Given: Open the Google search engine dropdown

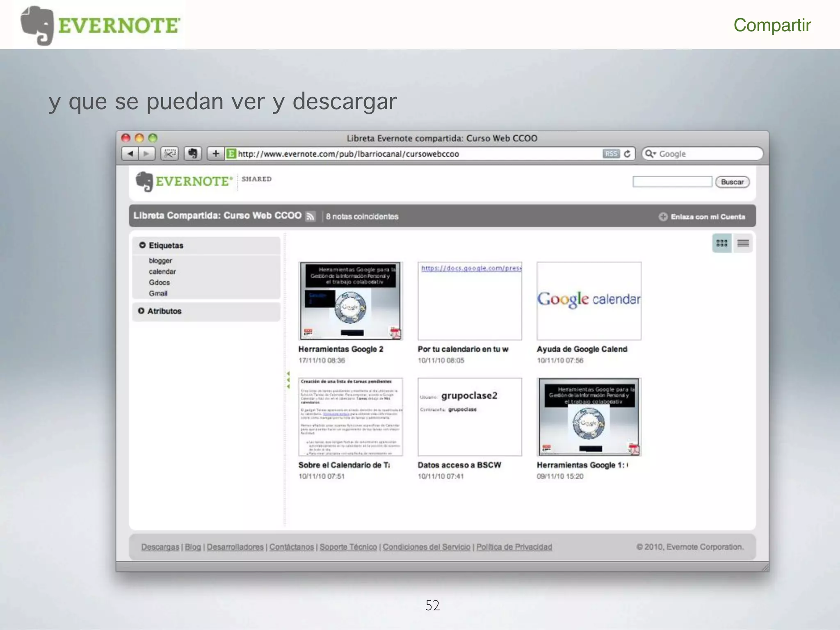Looking at the screenshot, I should click(x=651, y=154).
